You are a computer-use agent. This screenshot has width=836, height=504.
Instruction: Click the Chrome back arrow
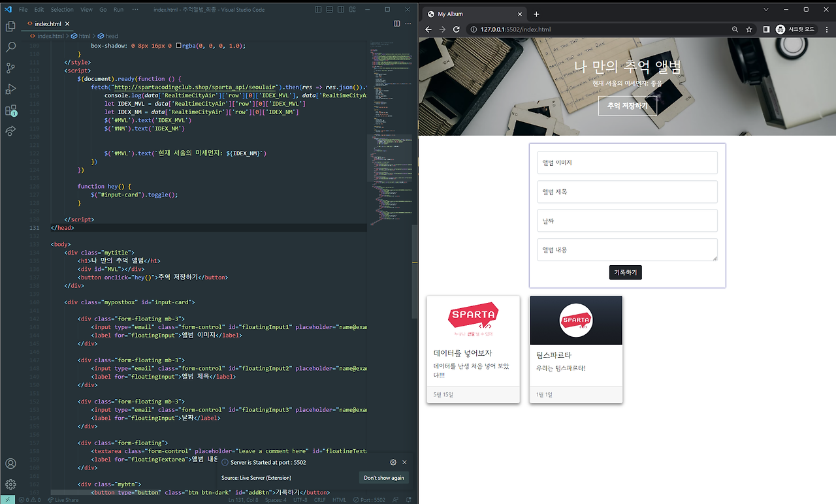[x=428, y=29]
